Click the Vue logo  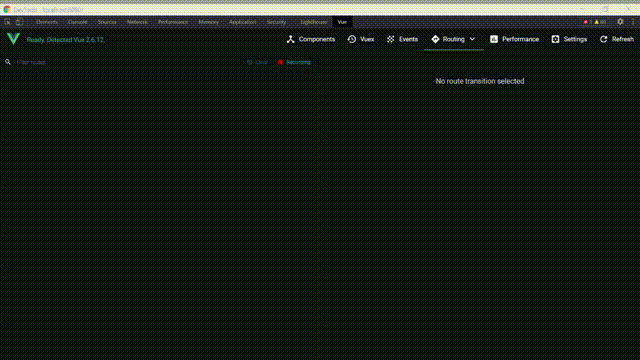click(13, 39)
